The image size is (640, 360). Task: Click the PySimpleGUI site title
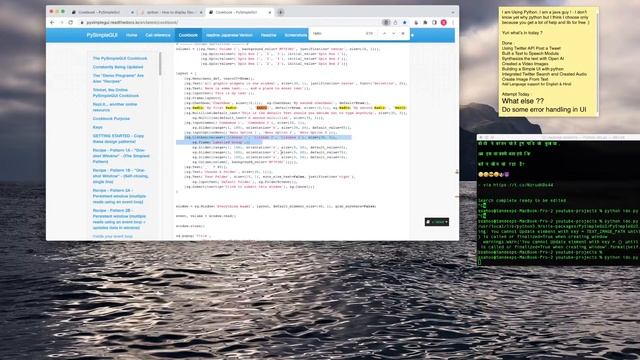[102, 35]
